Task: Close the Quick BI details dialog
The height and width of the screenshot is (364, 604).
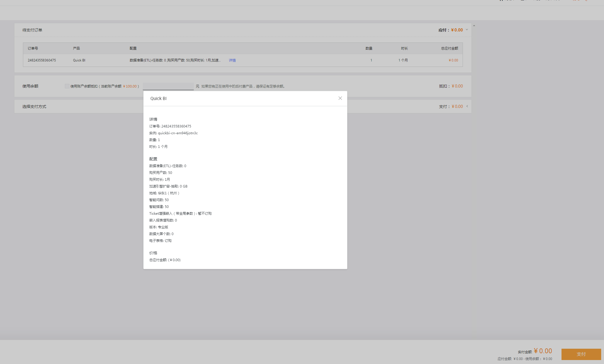Action: pos(340,98)
